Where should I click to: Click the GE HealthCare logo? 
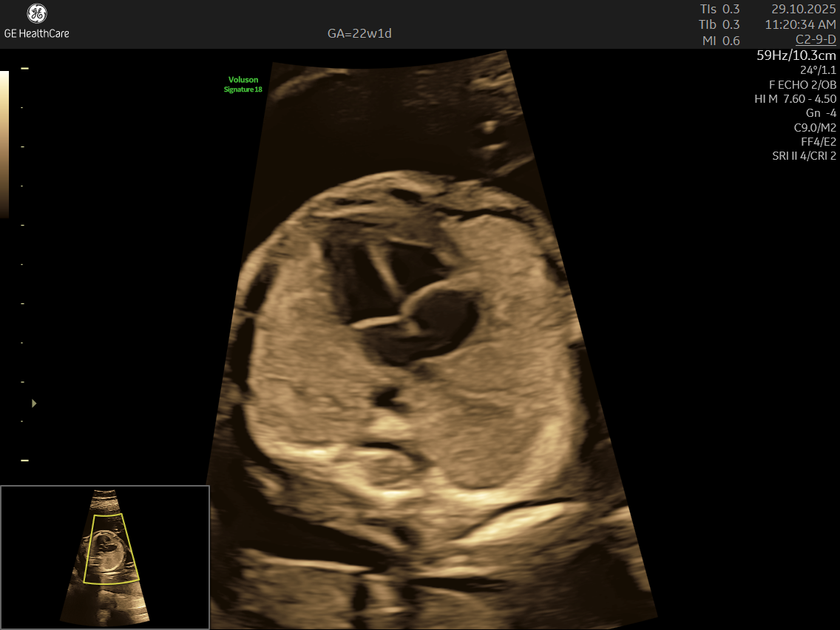[x=36, y=21]
